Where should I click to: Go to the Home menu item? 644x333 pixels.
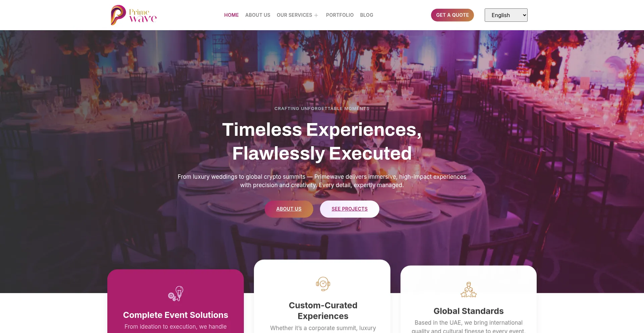[x=231, y=15]
